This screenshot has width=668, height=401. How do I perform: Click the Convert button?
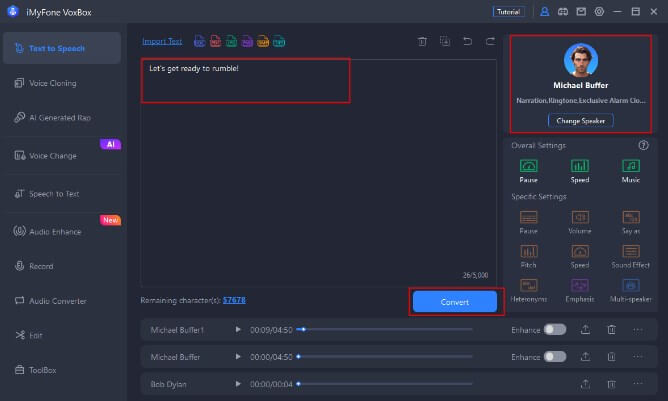coord(455,302)
